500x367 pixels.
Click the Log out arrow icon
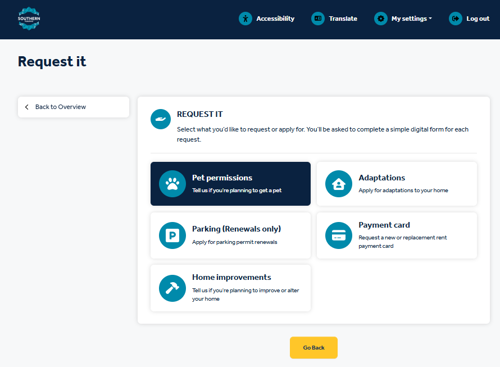(x=455, y=19)
